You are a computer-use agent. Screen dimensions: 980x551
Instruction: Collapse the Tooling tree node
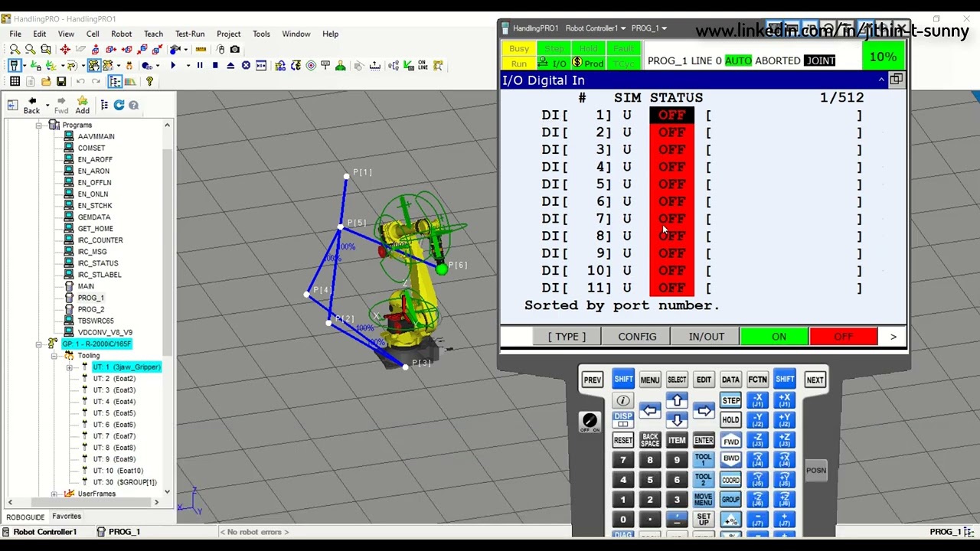click(x=54, y=355)
